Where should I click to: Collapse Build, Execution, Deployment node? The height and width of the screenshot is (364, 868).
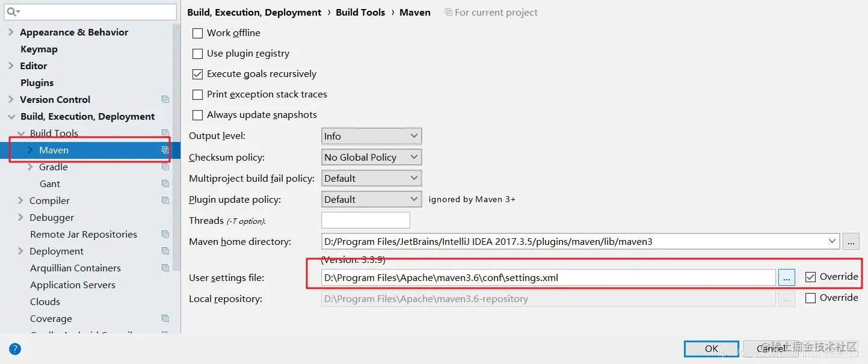[11, 116]
